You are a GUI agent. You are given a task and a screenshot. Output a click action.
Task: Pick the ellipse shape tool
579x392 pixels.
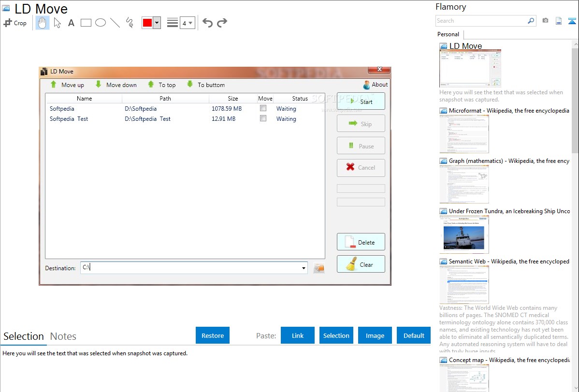click(x=101, y=23)
